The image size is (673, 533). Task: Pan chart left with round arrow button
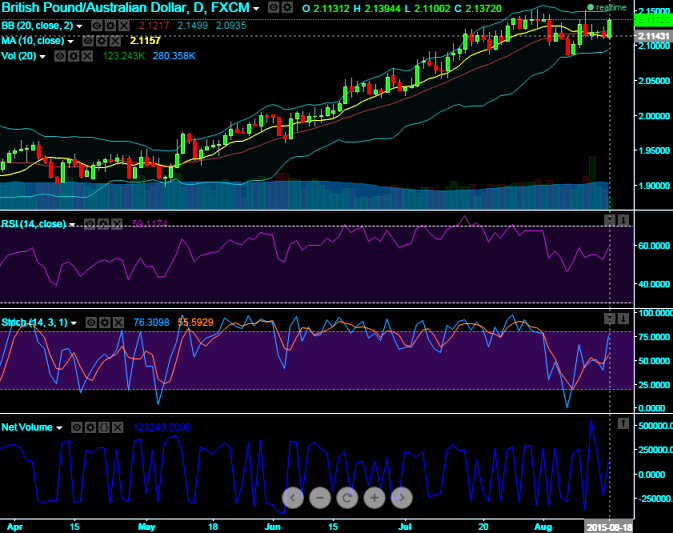tap(293, 498)
